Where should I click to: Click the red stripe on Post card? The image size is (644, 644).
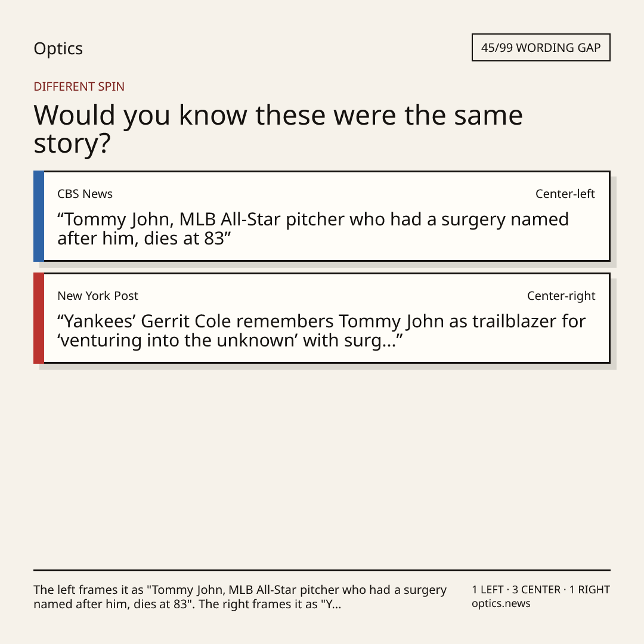[39, 318]
